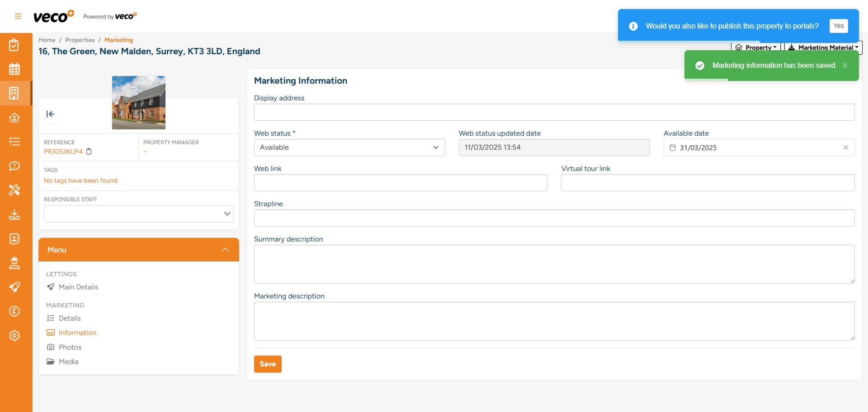Image resolution: width=868 pixels, height=412 pixels.
Task: Select the properties building icon in sidebar
Action: [x=15, y=93]
